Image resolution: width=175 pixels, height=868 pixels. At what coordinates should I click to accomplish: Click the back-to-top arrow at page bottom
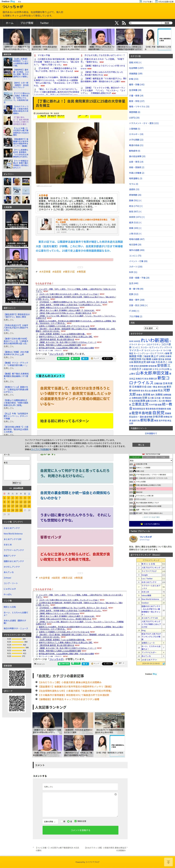point(168,862)
